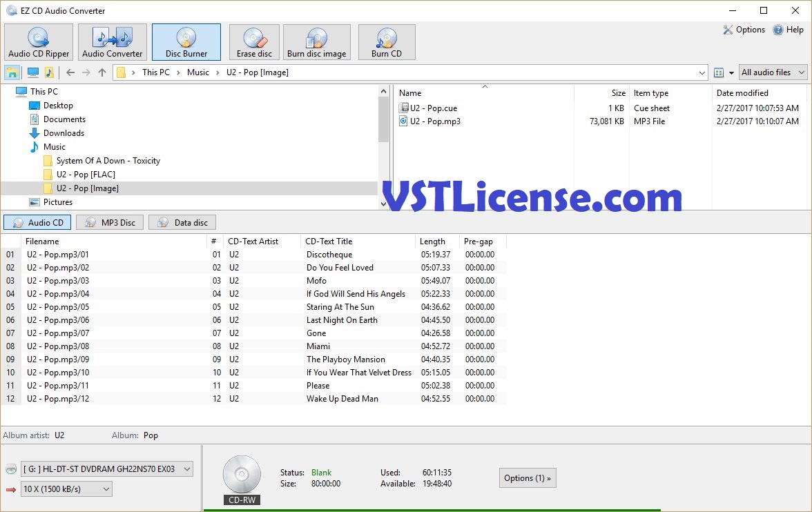Go back with the left arrow
This screenshot has height=512, width=812.
70,72
